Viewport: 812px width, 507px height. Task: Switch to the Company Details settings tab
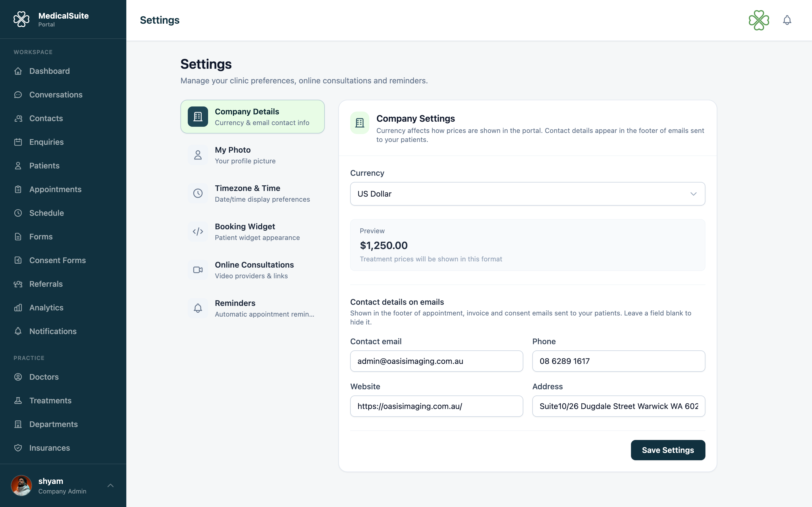pyautogui.click(x=252, y=117)
